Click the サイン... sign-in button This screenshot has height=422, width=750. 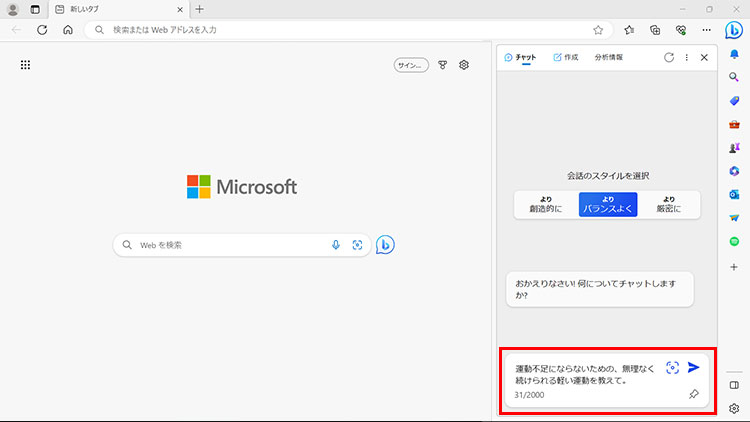pyautogui.click(x=411, y=65)
